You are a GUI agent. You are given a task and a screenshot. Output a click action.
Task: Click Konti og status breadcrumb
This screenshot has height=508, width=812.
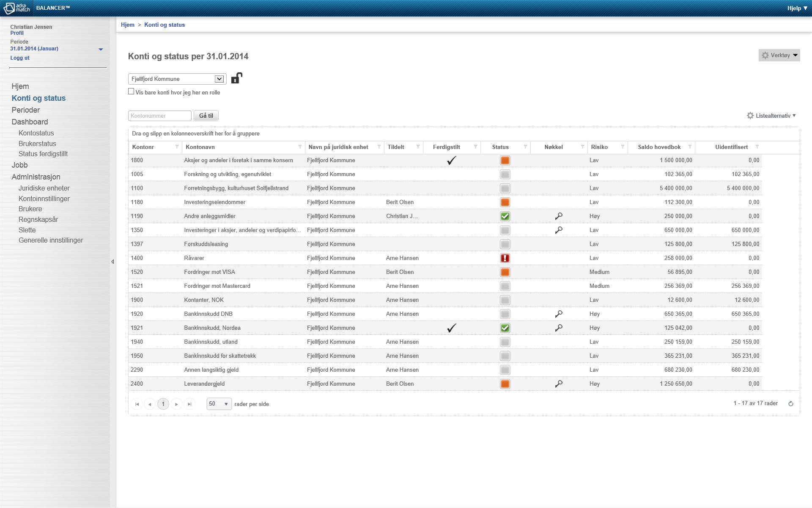[x=165, y=25]
